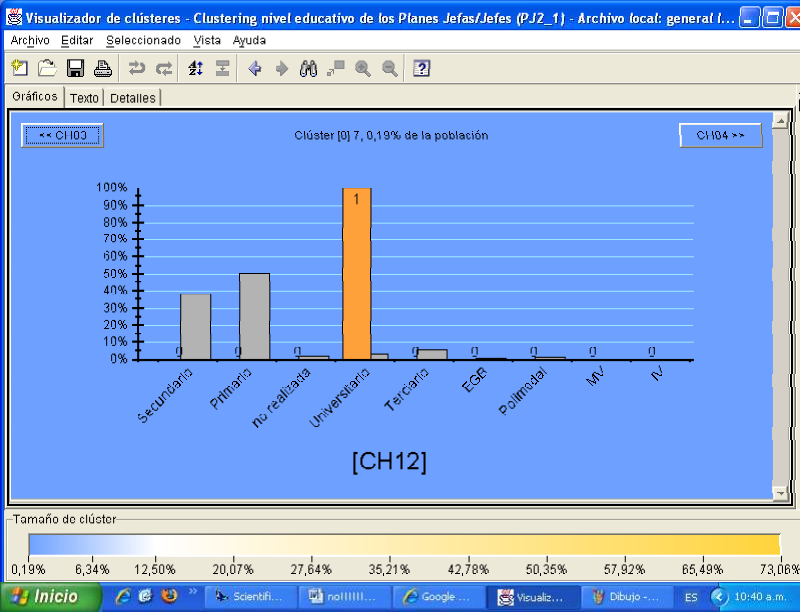
Task: Print with the printer toolbar icon
Action: [x=102, y=68]
